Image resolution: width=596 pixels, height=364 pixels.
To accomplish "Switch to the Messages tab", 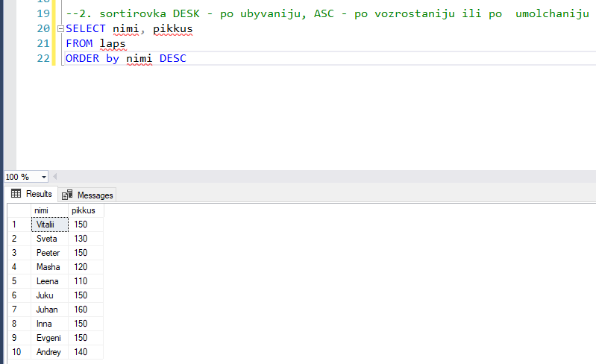I will click(x=87, y=195).
